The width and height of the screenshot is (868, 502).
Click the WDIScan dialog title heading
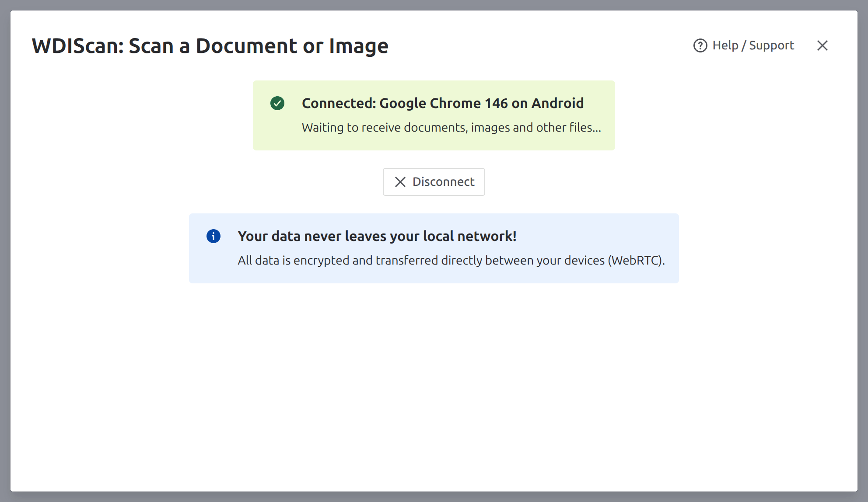[x=210, y=46]
